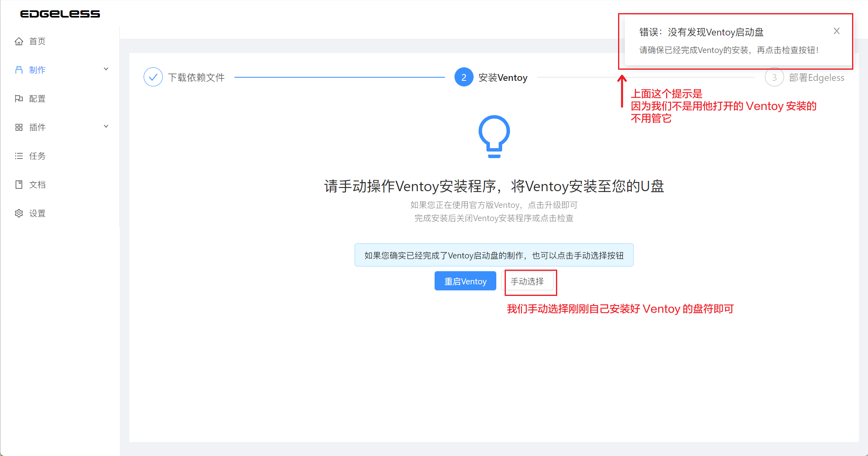Viewport: 868px width, 456px height.
Task: Click the 任务 list icon
Action: point(19,156)
